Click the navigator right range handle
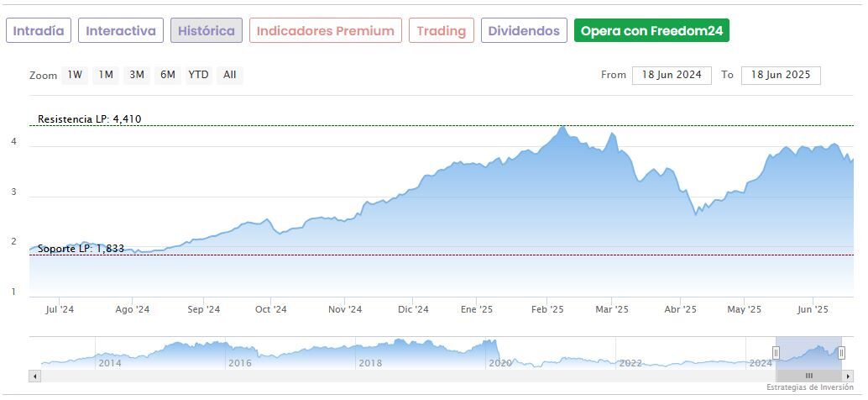The width and height of the screenshot is (868, 400). (x=841, y=353)
